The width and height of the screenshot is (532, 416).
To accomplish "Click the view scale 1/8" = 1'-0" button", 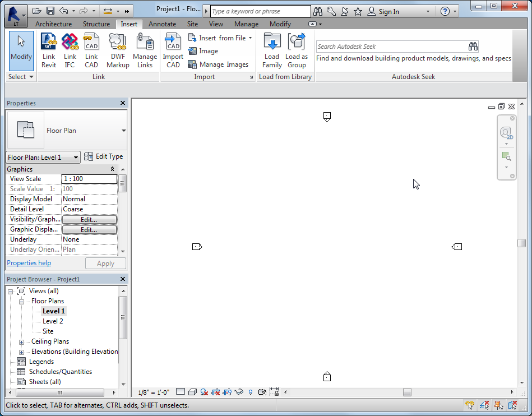I will pos(154,392).
